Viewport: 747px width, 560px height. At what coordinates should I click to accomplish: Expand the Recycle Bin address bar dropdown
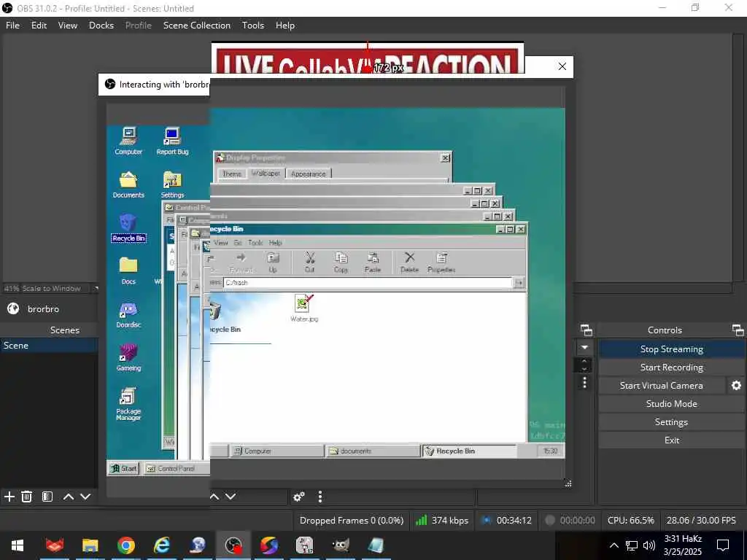pyautogui.click(x=519, y=283)
